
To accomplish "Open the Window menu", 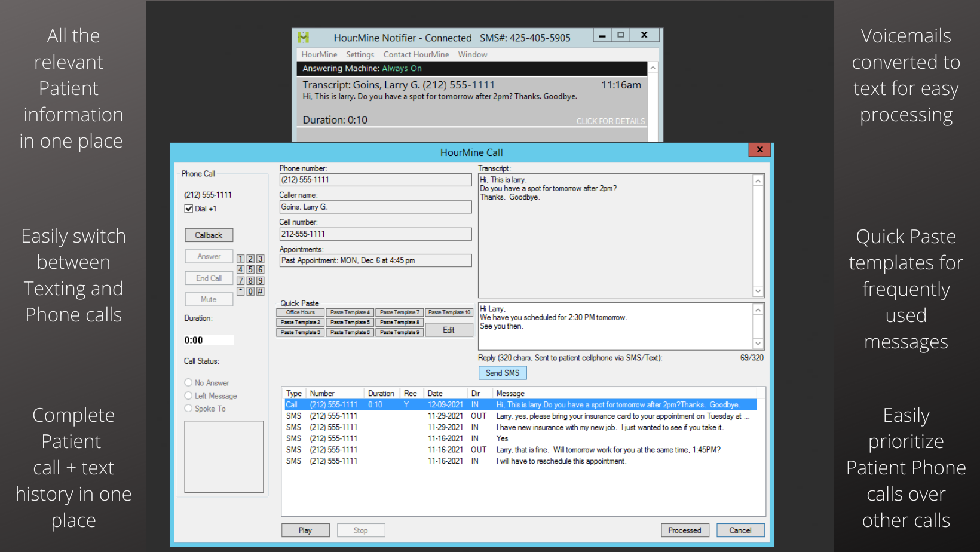I will tap(473, 54).
